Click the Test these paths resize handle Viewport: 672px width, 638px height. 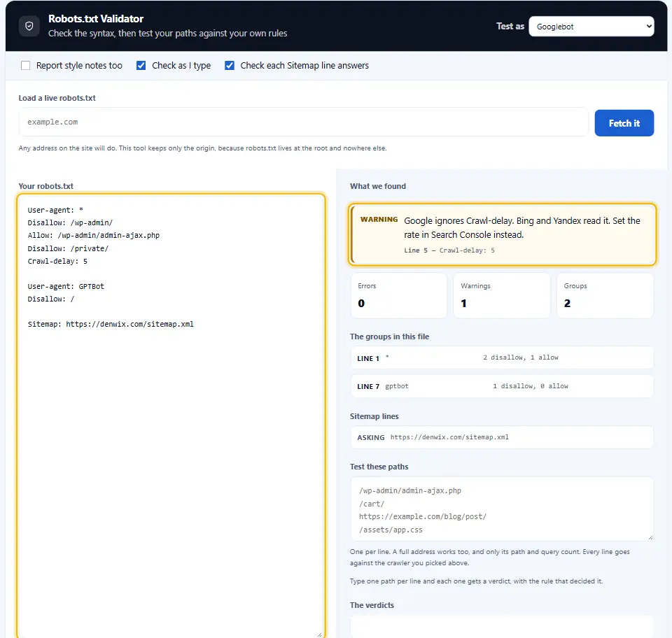650,537
